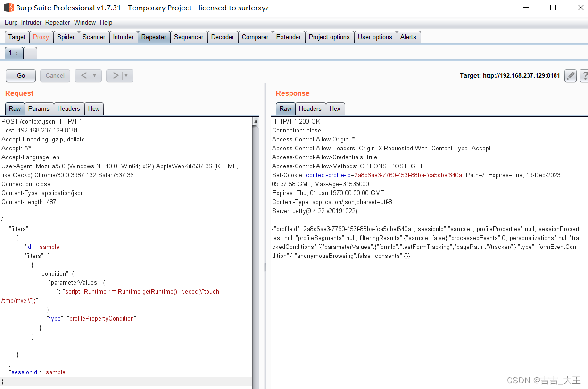The image size is (588, 389).
Task: Click "sessionId": "sample" in request body
Action: 38,372
